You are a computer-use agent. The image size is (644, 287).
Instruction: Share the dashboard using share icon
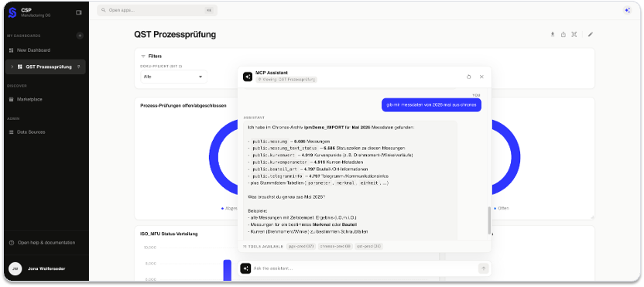tap(563, 35)
